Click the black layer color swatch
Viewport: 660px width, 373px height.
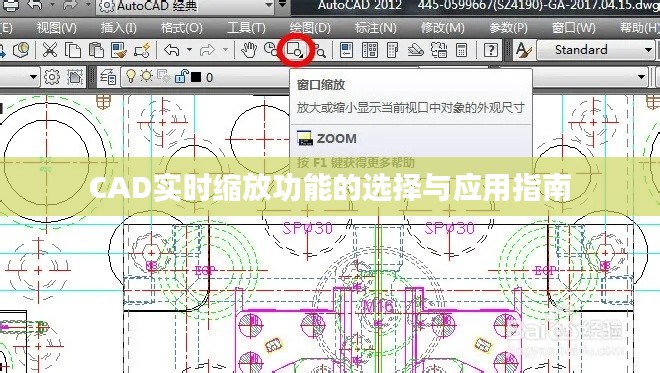coord(196,77)
